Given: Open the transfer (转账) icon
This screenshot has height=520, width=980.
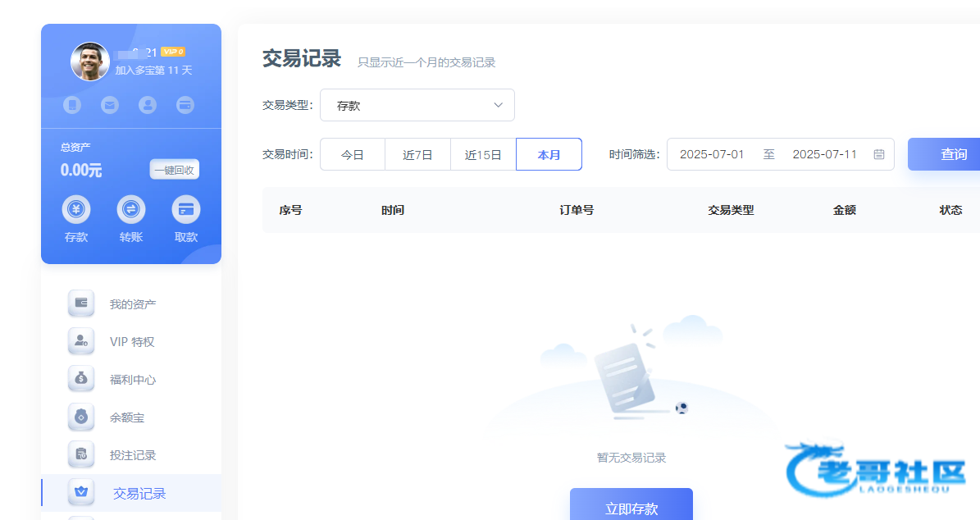Looking at the screenshot, I should pos(130,210).
